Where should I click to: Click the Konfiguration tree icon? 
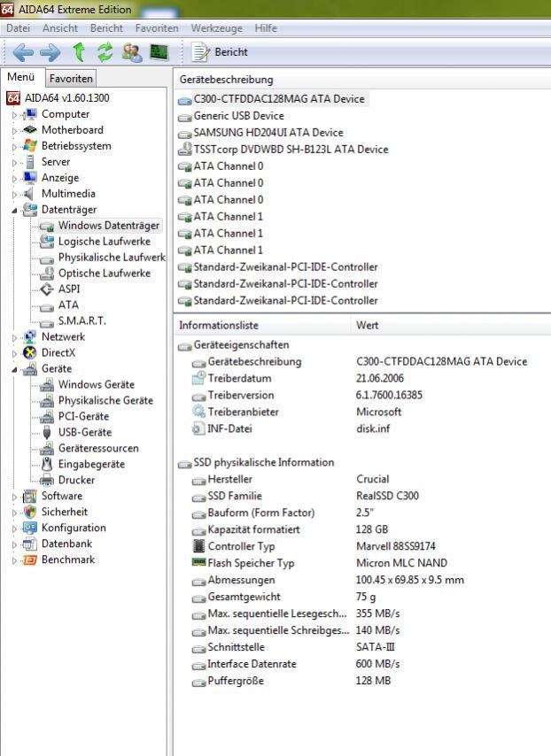pos(30,528)
